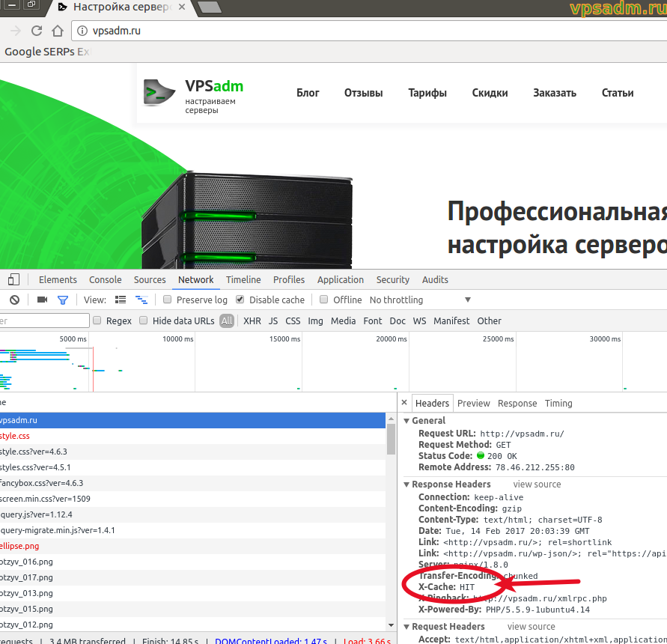View site information icon in address bar

[82, 31]
